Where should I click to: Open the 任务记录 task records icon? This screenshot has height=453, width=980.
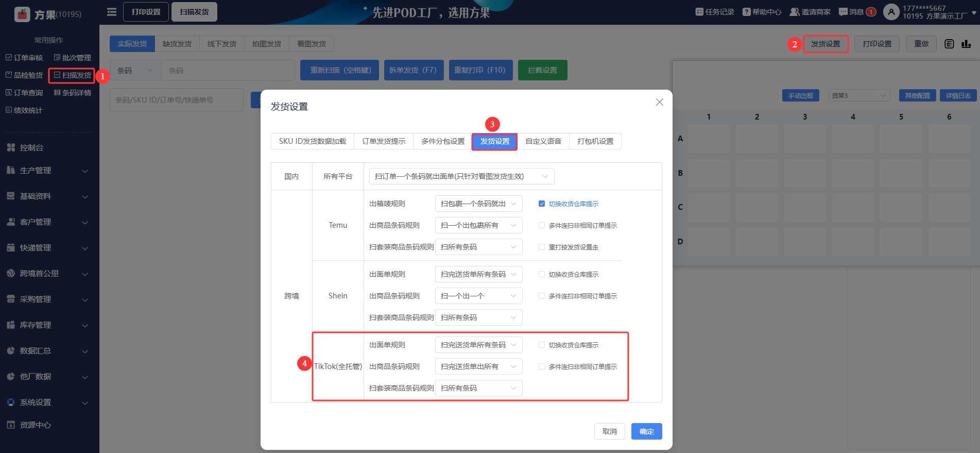coord(699,12)
